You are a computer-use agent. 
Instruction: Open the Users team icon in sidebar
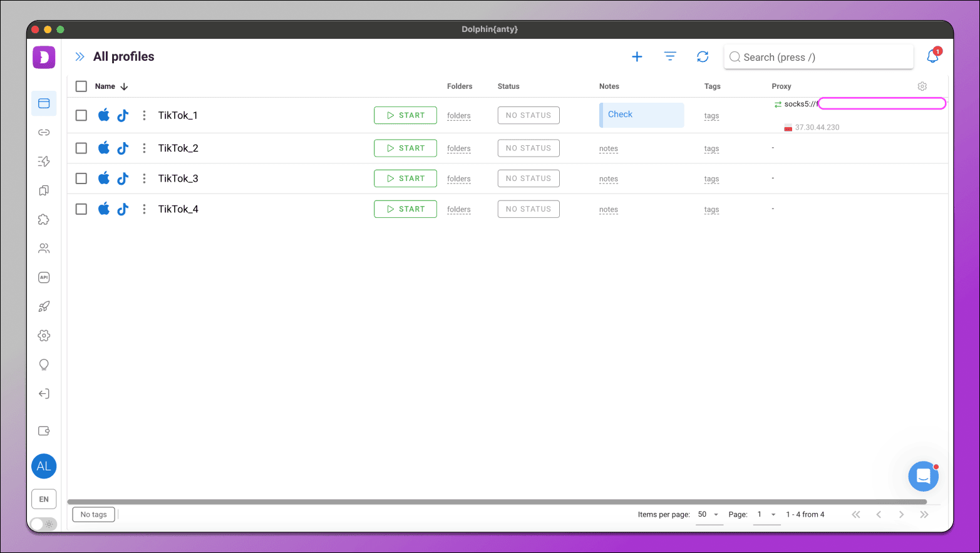click(x=44, y=249)
